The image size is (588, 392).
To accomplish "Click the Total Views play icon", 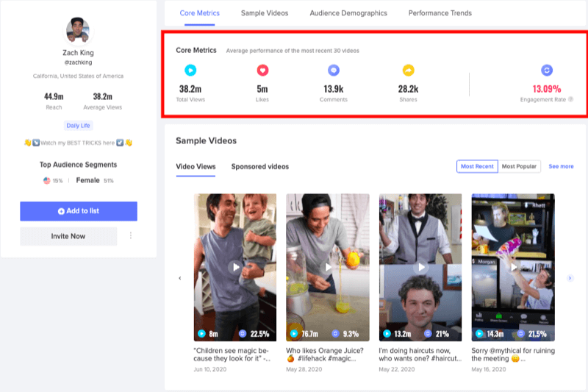I will click(x=190, y=70).
